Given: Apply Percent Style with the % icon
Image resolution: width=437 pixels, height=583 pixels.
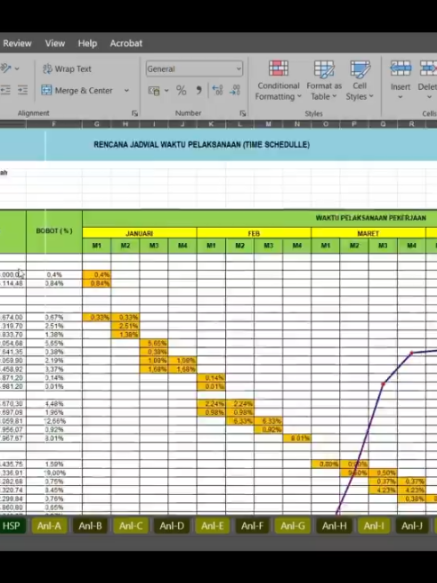Looking at the screenshot, I should (x=181, y=90).
